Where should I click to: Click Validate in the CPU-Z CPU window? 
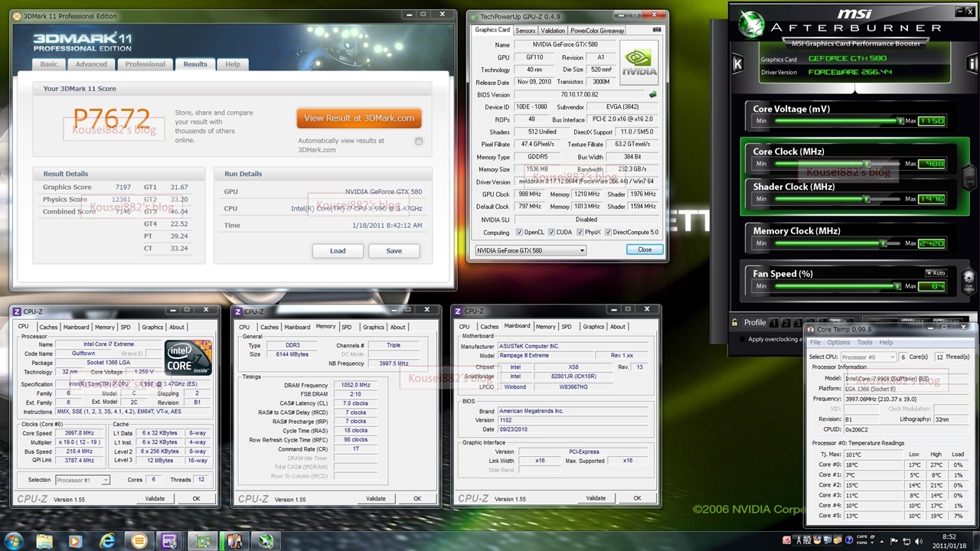(155, 498)
